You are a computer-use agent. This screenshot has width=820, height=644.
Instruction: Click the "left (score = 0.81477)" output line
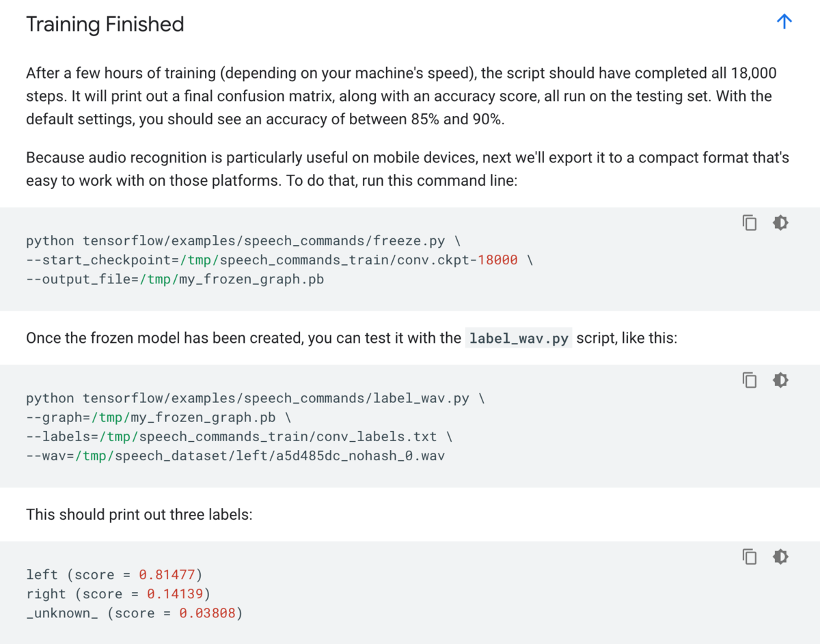click(x=115, y=575)
